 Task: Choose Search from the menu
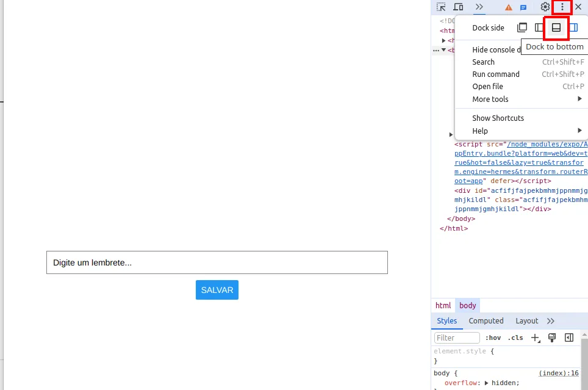522,62
